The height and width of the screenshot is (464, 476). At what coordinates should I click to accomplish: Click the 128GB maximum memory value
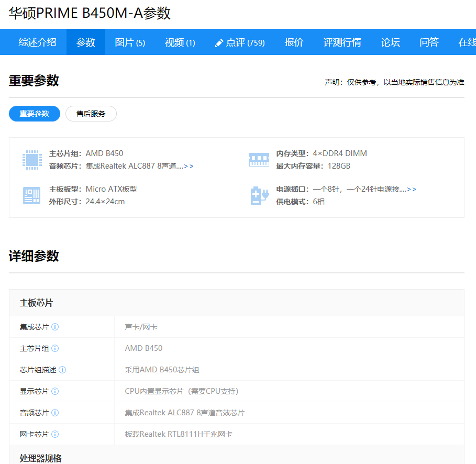(x=339, y=166)
